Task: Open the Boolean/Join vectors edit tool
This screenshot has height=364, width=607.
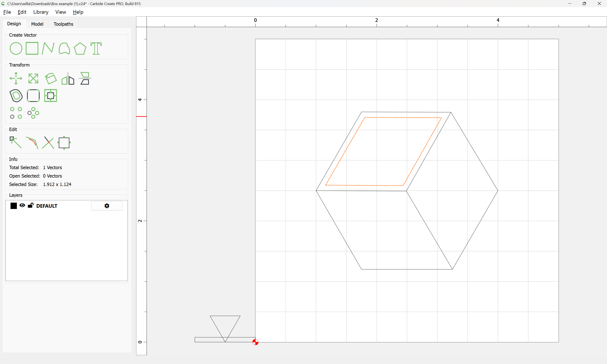Action: 64,143
